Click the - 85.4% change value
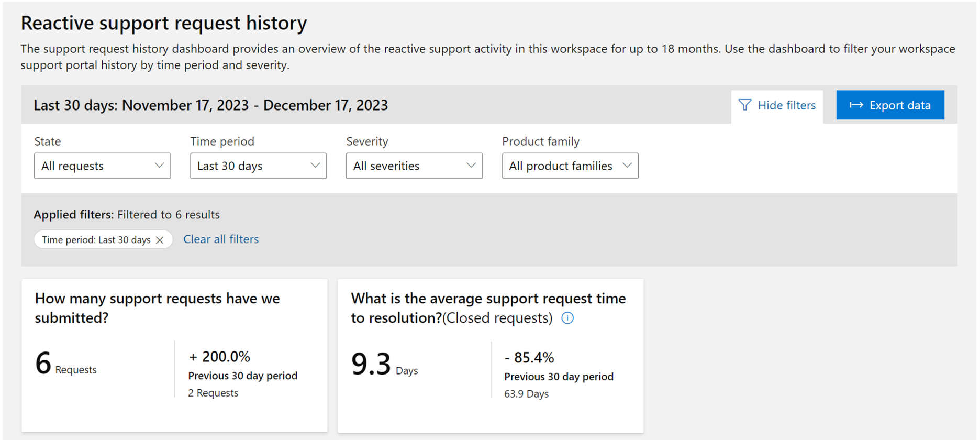980x440 pixels. [x=529, y=358]
